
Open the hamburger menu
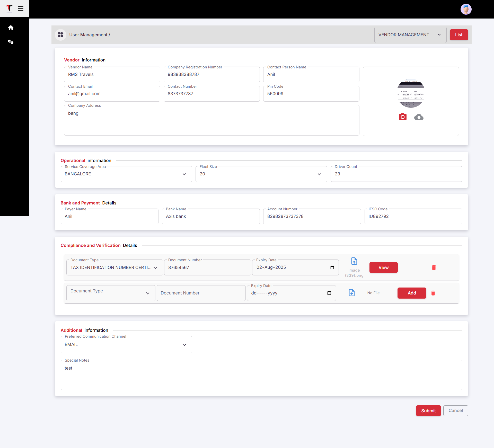coord(21,9)
